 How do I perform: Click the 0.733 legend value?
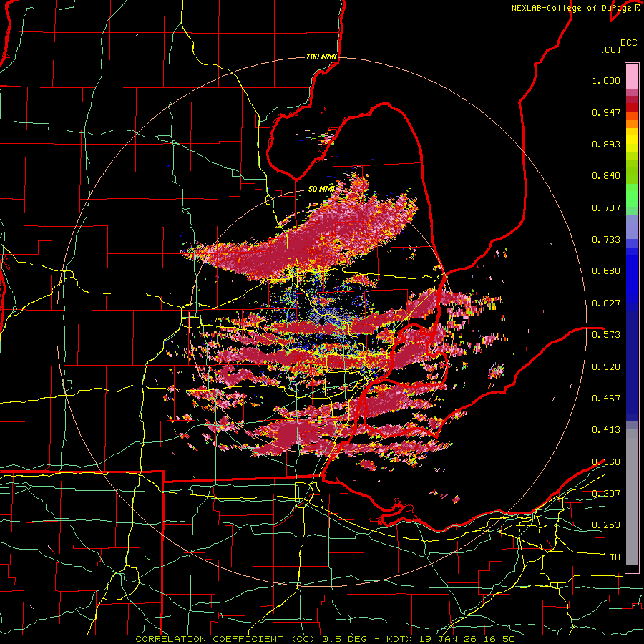coord(606,240)
